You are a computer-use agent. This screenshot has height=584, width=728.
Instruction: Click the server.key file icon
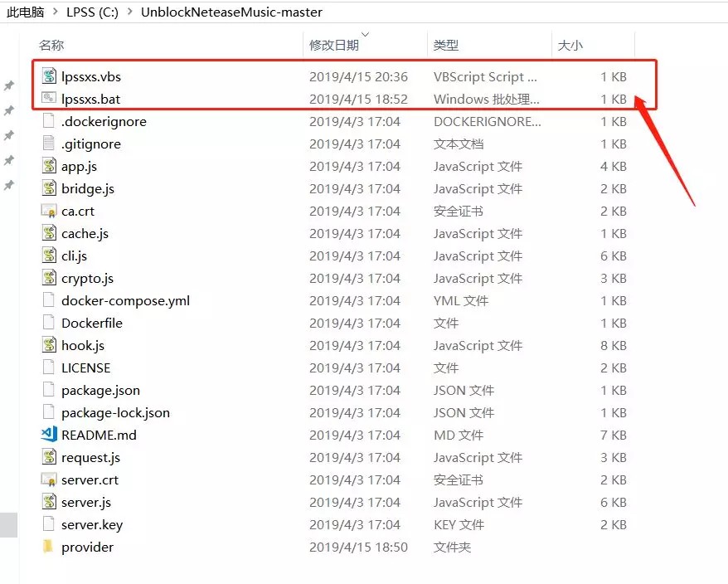tap(48, 523)
